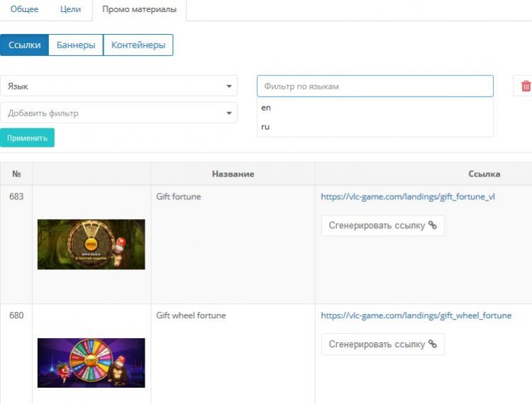532x404 pixels.
Task: Click the Фильтр по языкам input field
Action: 375,86
